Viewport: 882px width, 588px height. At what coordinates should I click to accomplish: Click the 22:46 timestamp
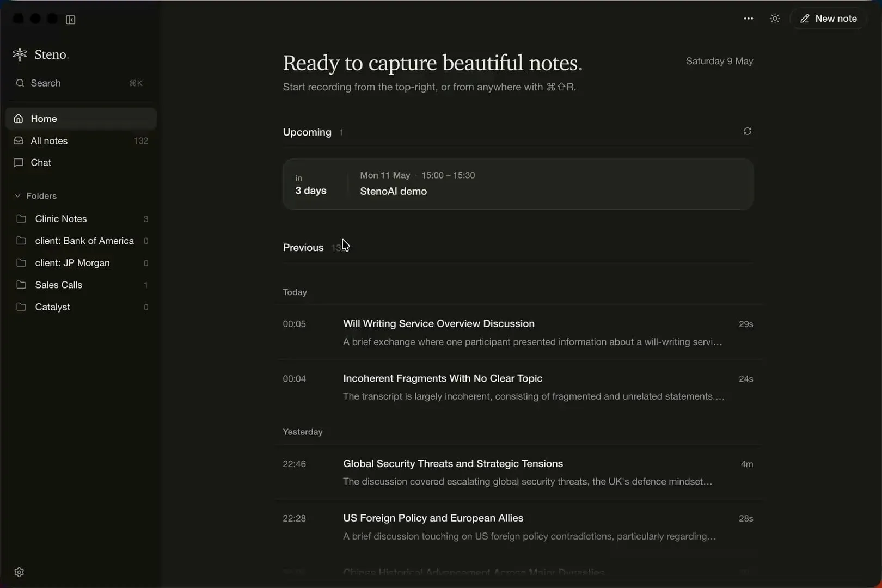(x=295, y=464)
